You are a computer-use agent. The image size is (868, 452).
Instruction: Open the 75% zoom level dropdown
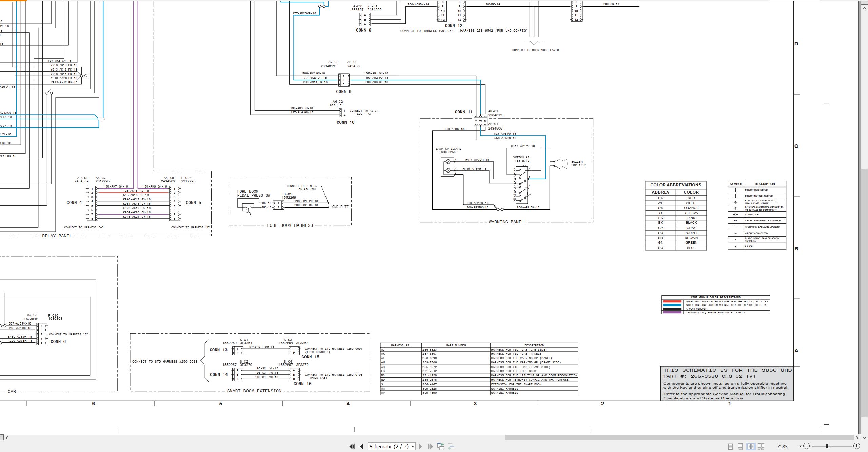pos(800,446)
